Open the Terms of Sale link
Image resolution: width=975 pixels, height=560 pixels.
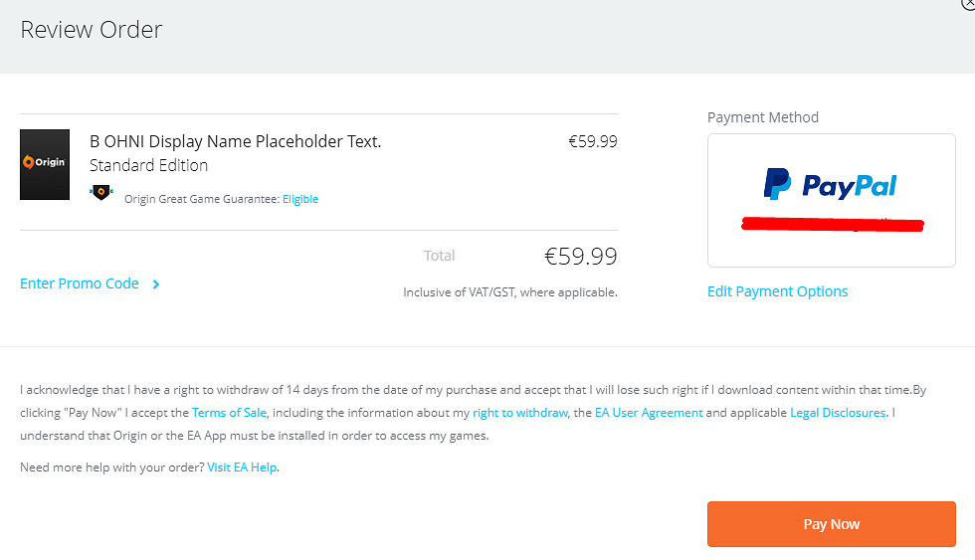click(229, 413)
